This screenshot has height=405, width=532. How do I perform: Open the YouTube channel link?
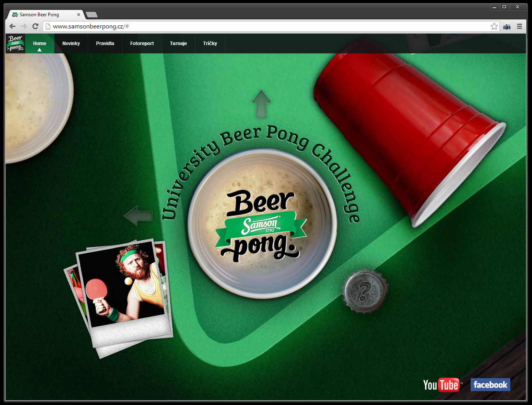[x=442, y=385]
